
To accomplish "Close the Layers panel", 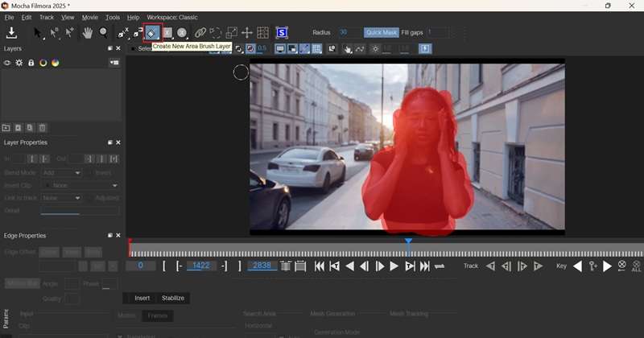I will point(118,48).
